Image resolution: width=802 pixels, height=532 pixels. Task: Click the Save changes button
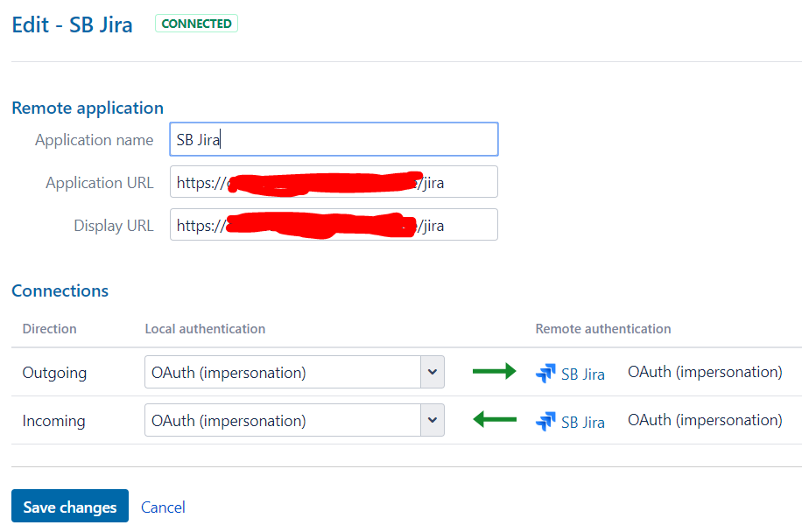point(70,506)
